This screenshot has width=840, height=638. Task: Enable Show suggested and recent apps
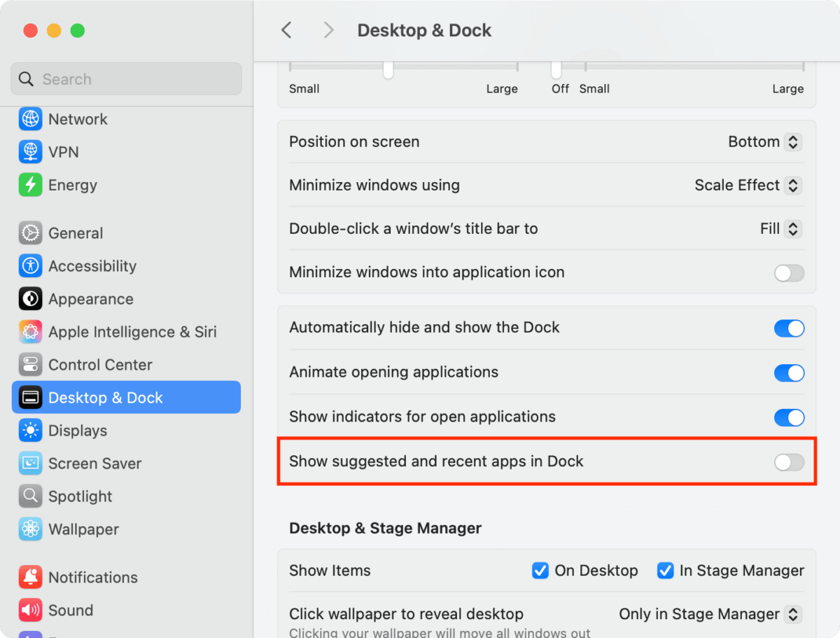(789, 462)
